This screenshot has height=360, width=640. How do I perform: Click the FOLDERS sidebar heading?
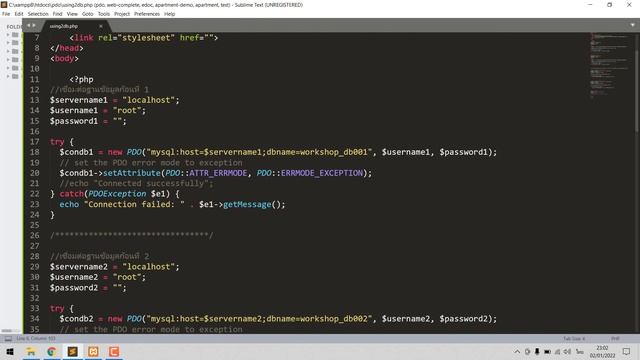coord(14,27)
